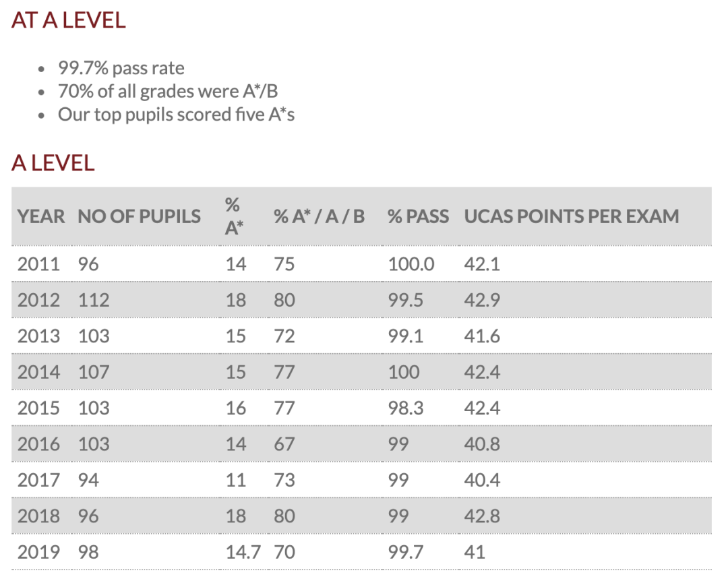Click UCAS POINTS PER EXAM header
The width and height of the screenshot is (728, 583).
(x=572, y=217)
